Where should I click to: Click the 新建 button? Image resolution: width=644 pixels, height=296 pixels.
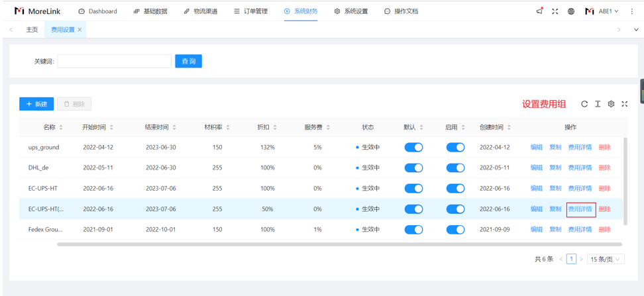point(36,104)
